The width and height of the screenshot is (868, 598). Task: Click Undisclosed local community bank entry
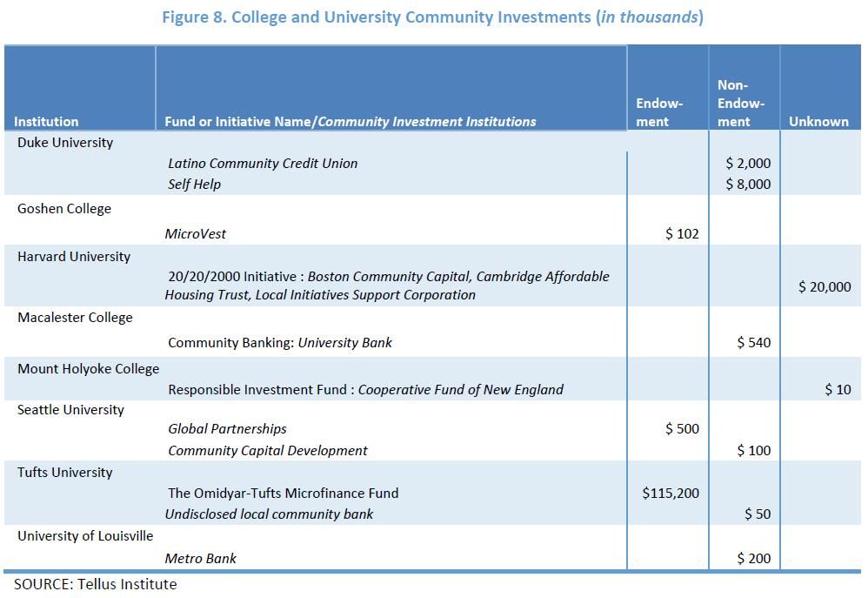point(269,514)
